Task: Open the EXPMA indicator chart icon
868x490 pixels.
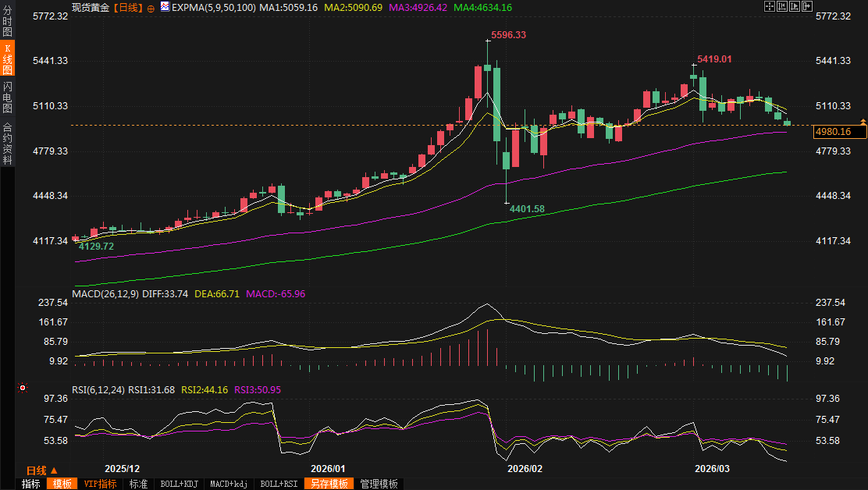Action: point(165,7)
